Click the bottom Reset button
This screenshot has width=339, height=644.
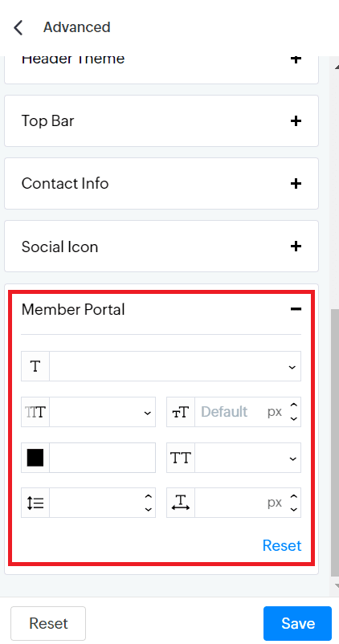[x=48, y=623]
